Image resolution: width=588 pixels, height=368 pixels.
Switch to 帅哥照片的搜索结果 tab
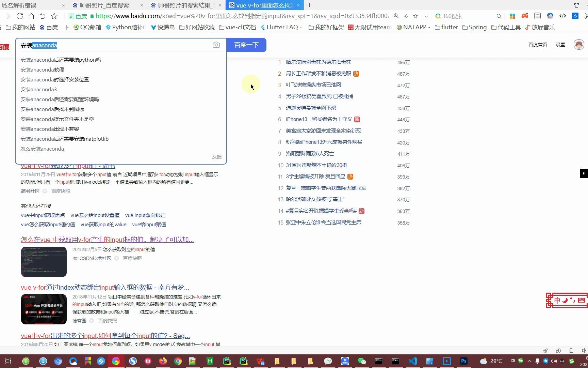(x=186, y=5)
